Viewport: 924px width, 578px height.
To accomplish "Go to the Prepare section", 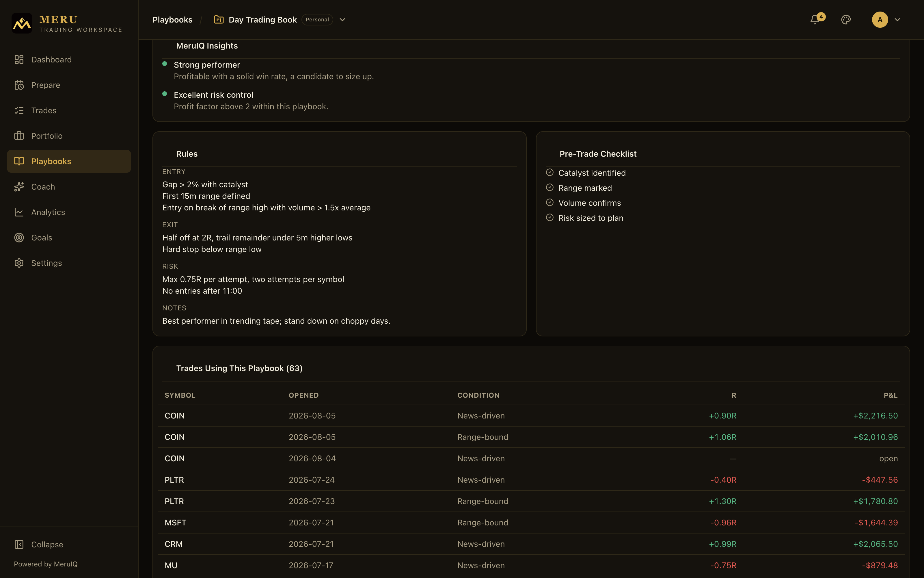I will [69, 85].
